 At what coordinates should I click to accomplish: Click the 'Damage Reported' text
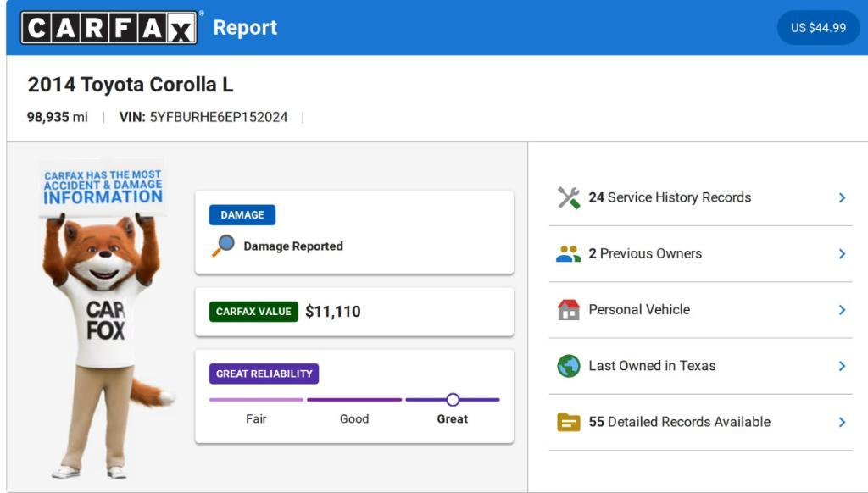tap(293, 246)
